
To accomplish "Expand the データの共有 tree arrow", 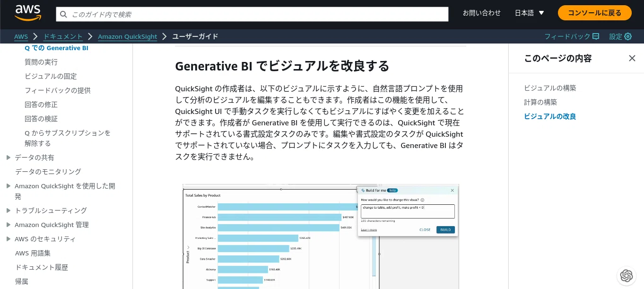I will click(x=9, y=158).
